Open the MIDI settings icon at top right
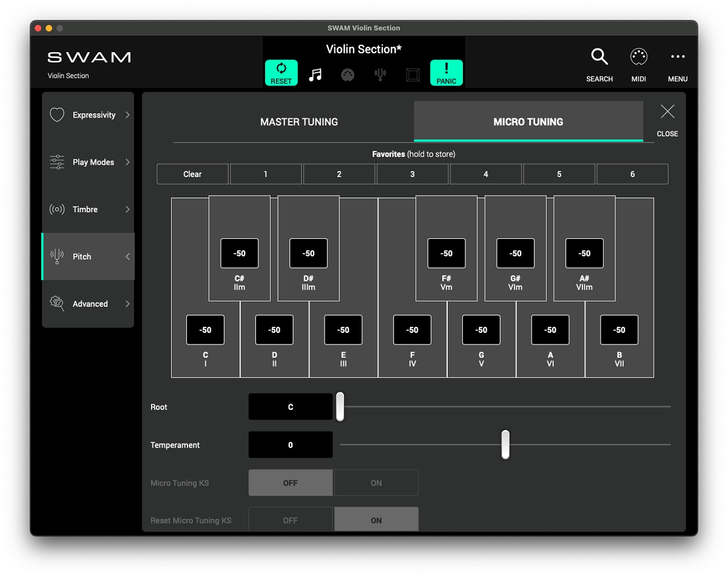Screen dimensions: 728x576 pos(639,57)
